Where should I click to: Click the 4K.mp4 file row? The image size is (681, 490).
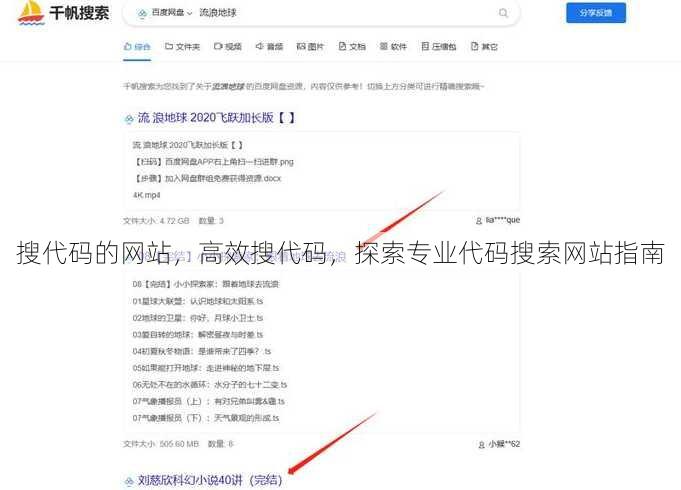(x=146, y=195)
